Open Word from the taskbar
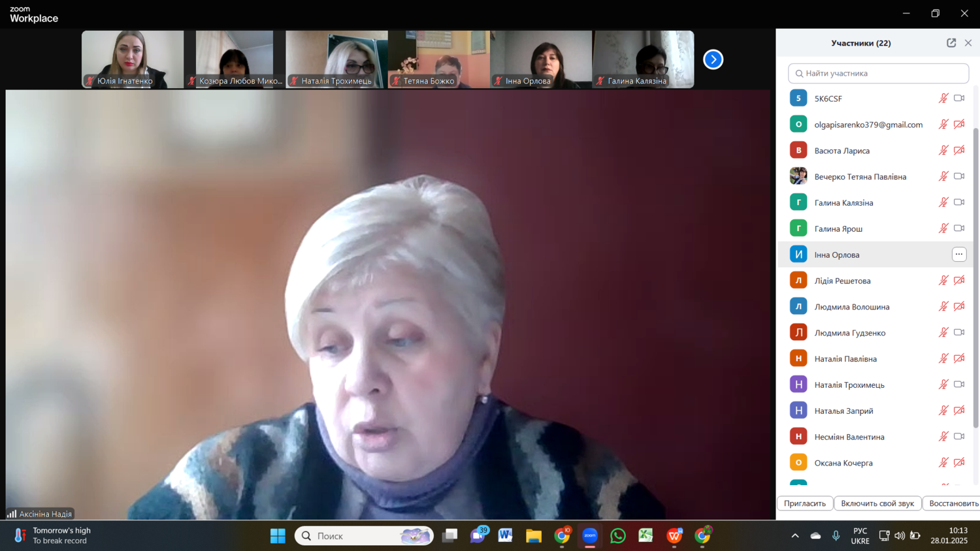 click(505, 536)
